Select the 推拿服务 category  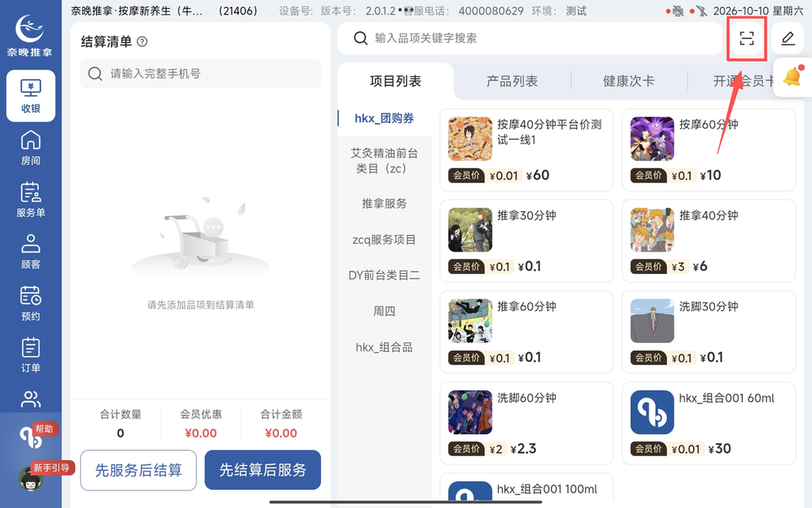coord(385,204)
